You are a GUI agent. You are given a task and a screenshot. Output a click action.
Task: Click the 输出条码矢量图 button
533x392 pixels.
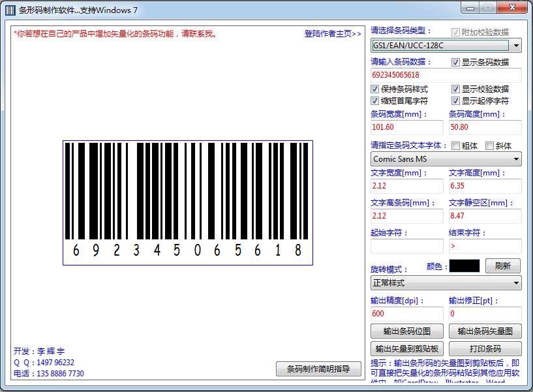(x=485, y=331)
